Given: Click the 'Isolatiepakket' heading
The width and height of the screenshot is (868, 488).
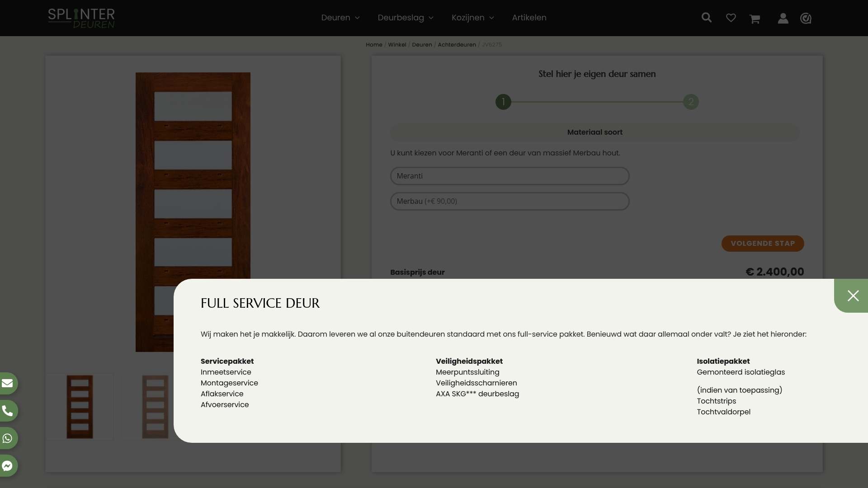Looking at the screenshot, I should pos(723,361).
